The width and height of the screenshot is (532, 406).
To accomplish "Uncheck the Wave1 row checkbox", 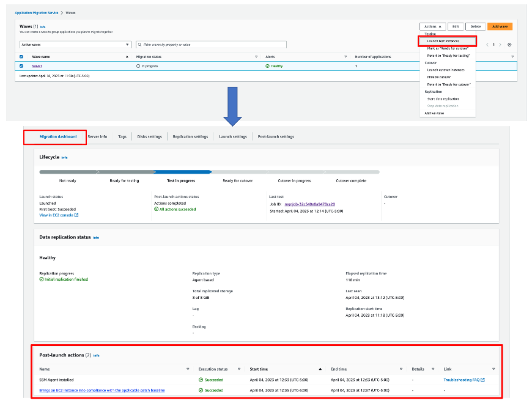I will pyautogui.click(x=22, y=66).
